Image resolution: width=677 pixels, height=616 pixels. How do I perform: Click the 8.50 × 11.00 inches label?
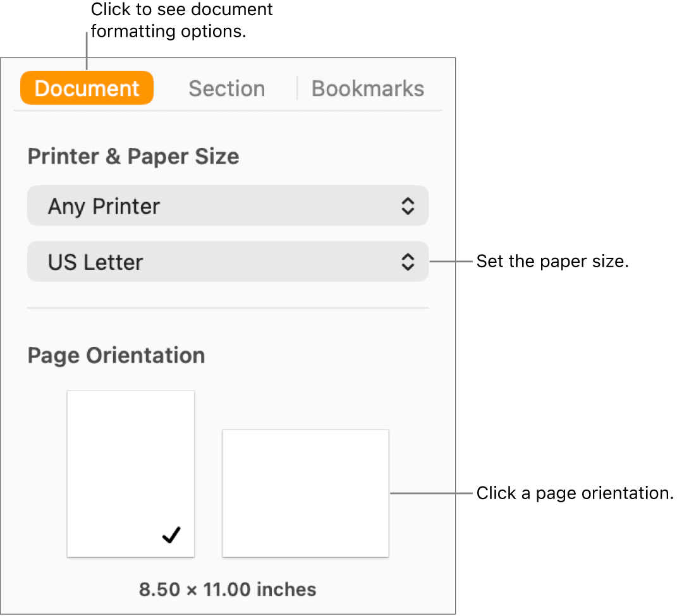(x=227, y=589)
